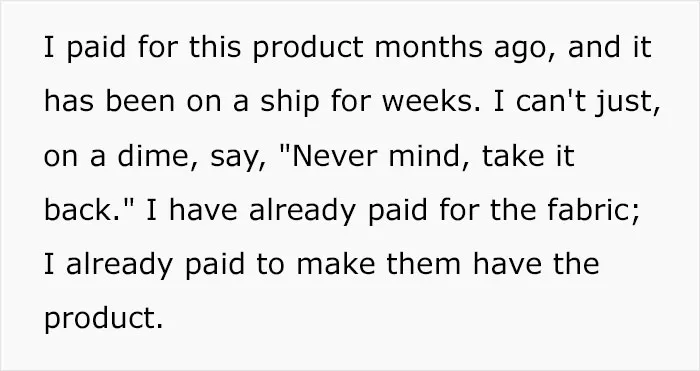Click the word "make" in the fifth line
Viewport: 700px width, 371px height.
pos(336,264)
